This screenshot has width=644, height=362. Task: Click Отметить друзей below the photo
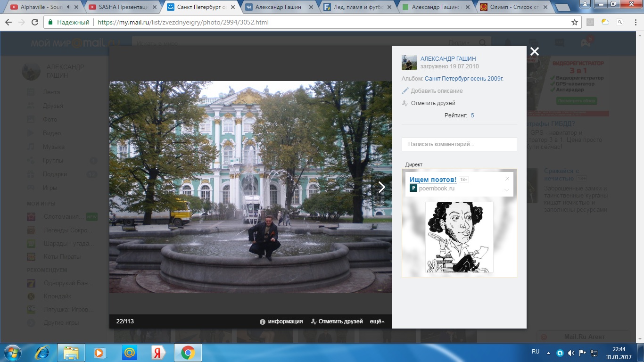click(x=337, y=321)
